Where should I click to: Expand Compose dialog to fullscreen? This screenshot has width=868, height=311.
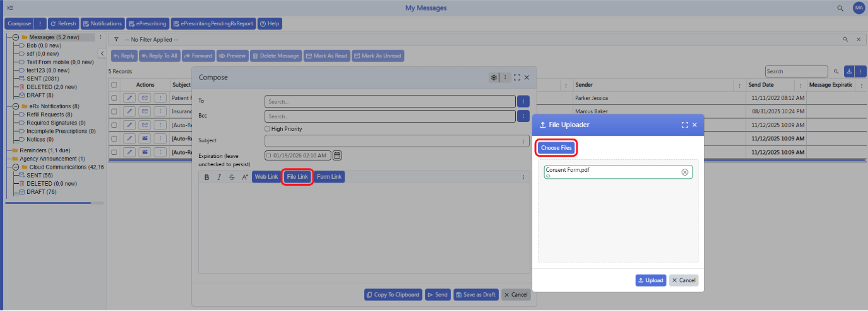point(517,77)
